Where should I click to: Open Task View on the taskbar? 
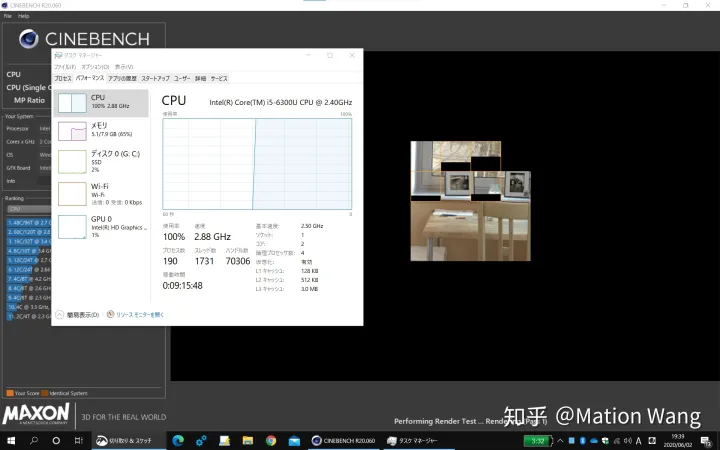(x=79, y=441)
